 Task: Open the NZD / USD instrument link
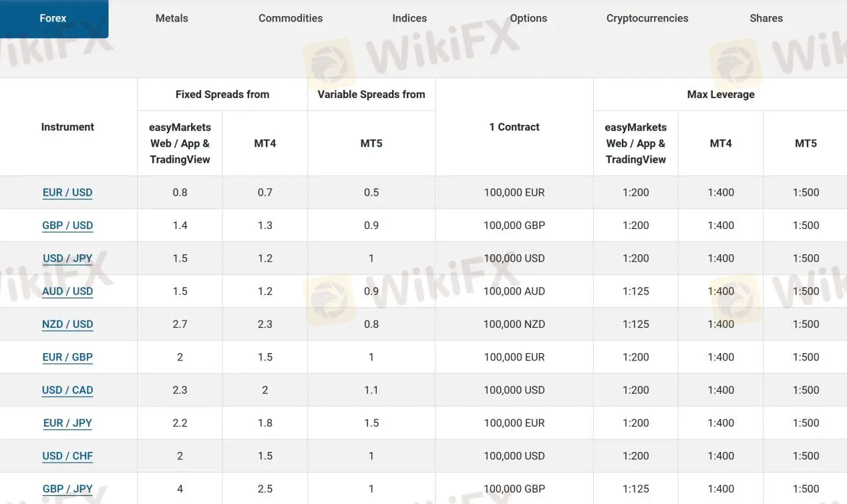point(67,324)
